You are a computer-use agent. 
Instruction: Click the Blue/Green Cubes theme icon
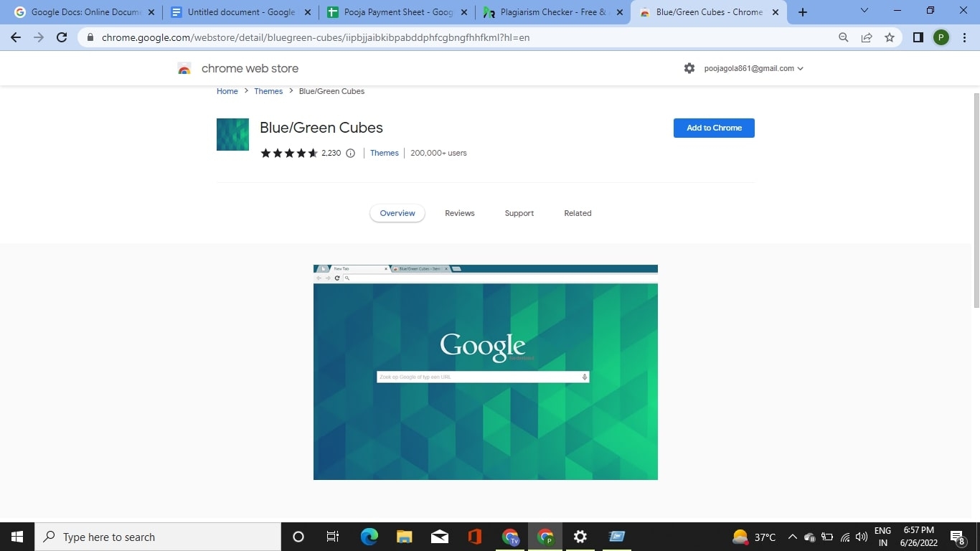[232, 134]
